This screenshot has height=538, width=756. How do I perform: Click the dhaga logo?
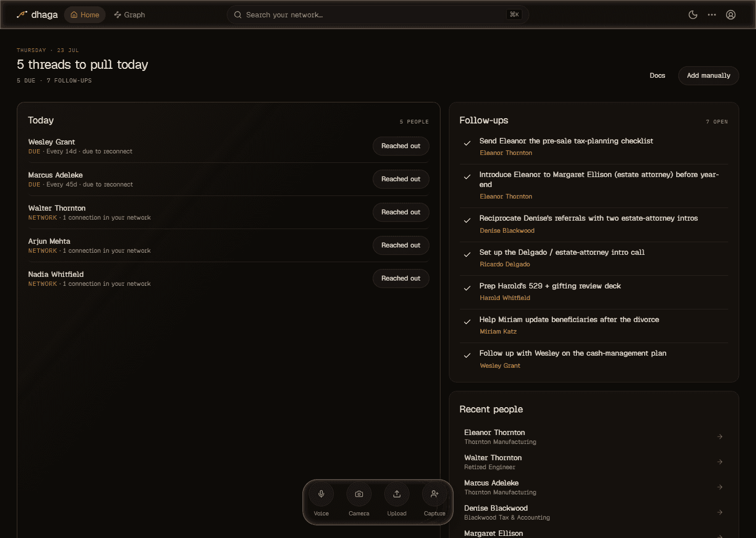pyautogui.click(x=37, y=15)
